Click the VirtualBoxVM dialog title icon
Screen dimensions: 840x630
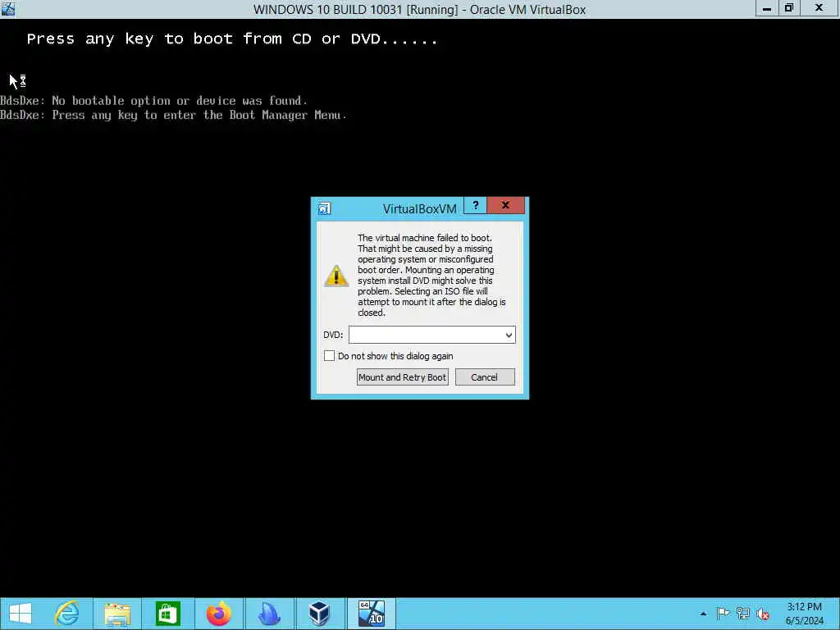(x=324, y=208)
